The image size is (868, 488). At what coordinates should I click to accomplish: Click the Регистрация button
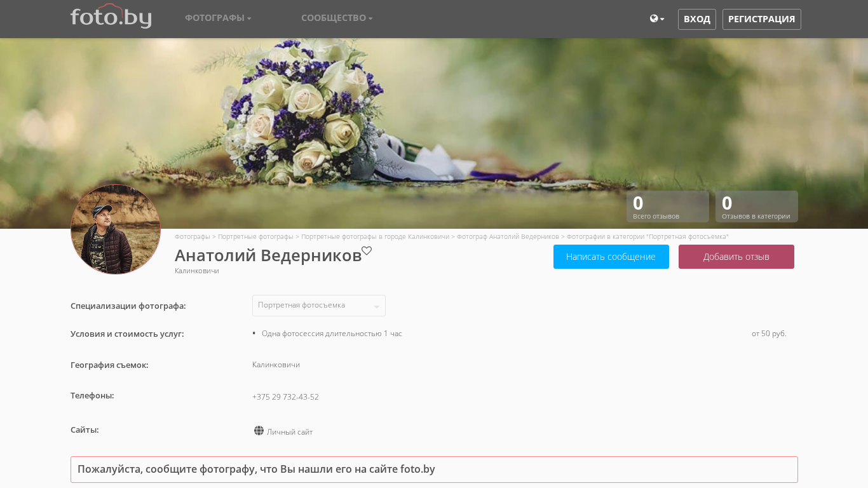point(761,19)
